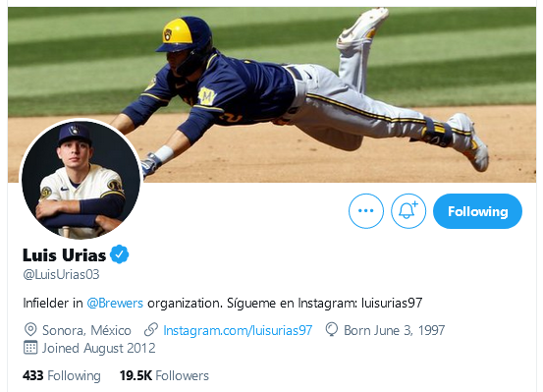
Task: View the 433 Following list
Action: [62, 375]
